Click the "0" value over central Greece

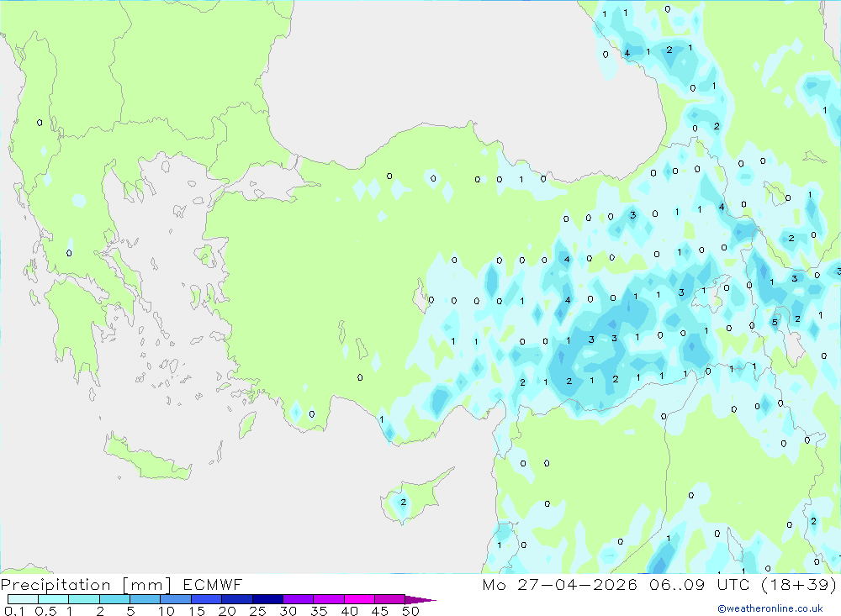pos(69,253)
